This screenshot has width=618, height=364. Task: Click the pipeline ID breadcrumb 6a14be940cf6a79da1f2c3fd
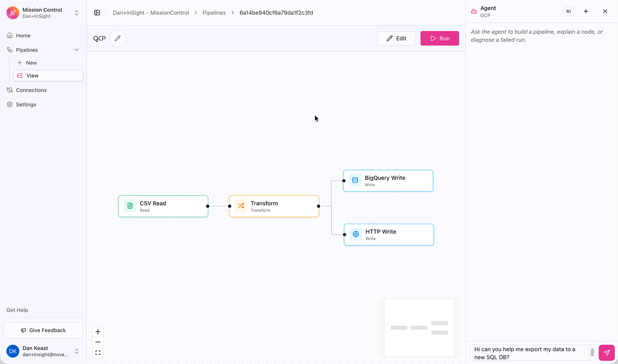(276, 13)
